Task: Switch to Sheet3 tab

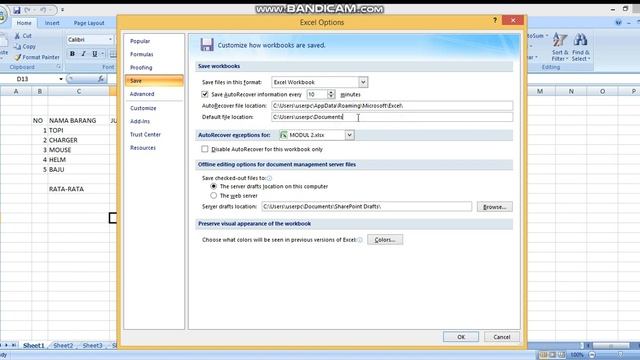Action: (x=93, y=346)
